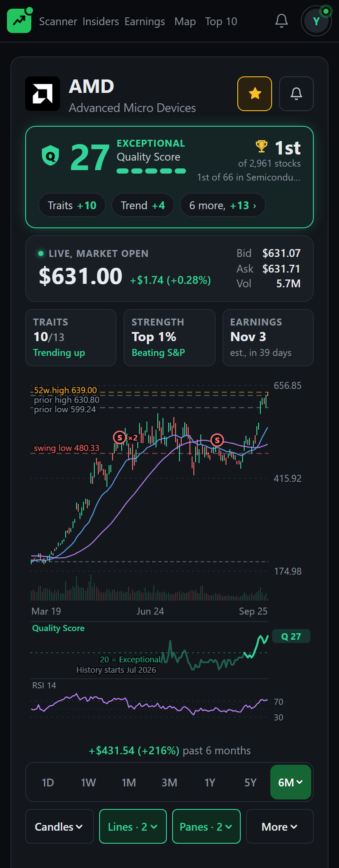This screenshot has height=868, width=339.
Task: Open the Earnings Nov 3 card
Action: click(268, 338)
